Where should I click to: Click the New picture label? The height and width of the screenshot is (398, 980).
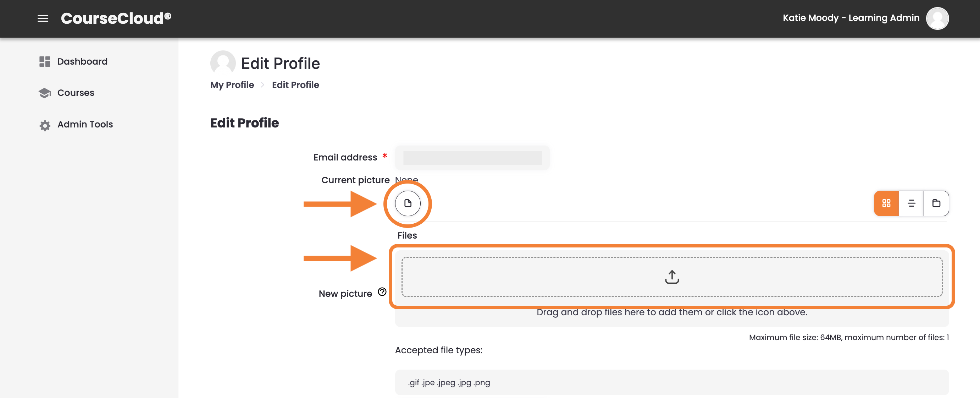pos(345,293)
